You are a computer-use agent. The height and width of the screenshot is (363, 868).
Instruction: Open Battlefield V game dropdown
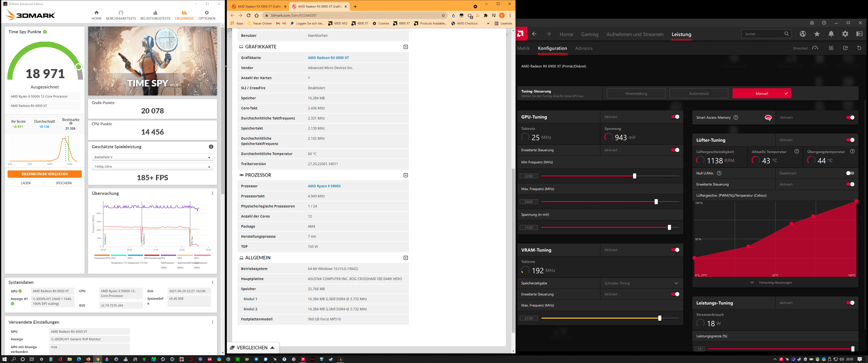152,157
